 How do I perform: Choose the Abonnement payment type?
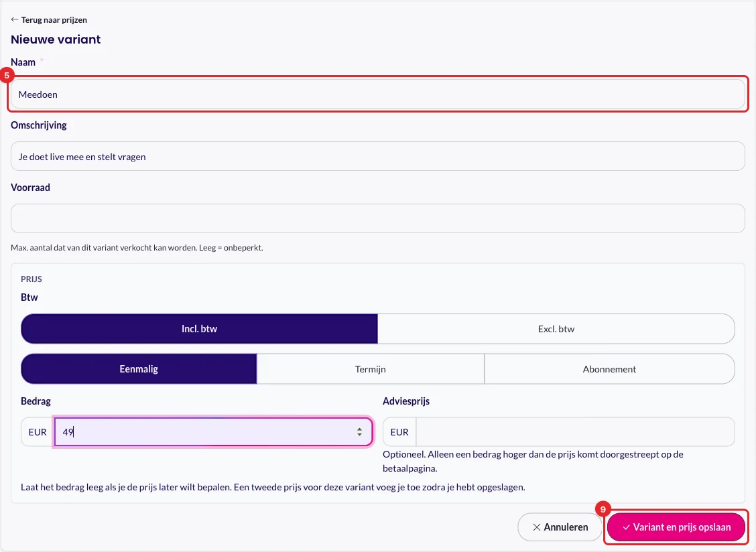point(609,369)
